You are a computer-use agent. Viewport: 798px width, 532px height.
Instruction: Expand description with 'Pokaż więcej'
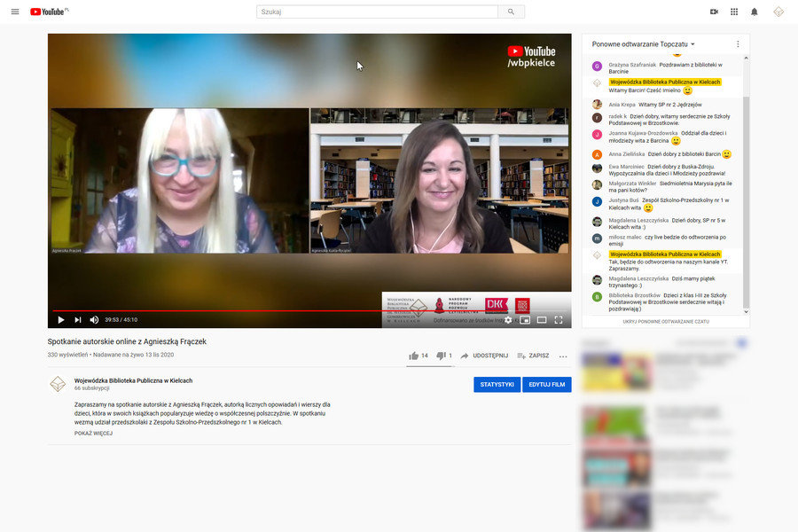click(93, 434)
